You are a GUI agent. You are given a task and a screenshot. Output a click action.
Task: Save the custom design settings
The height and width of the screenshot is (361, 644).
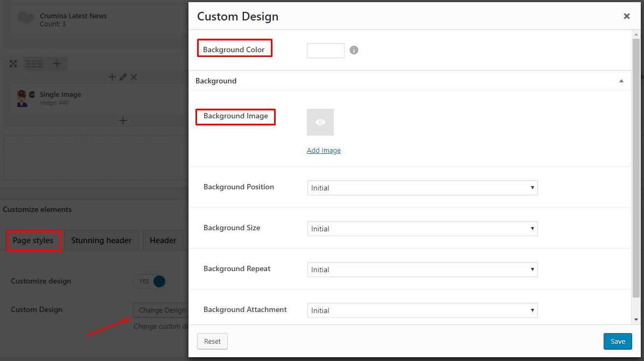coord(618,341)
